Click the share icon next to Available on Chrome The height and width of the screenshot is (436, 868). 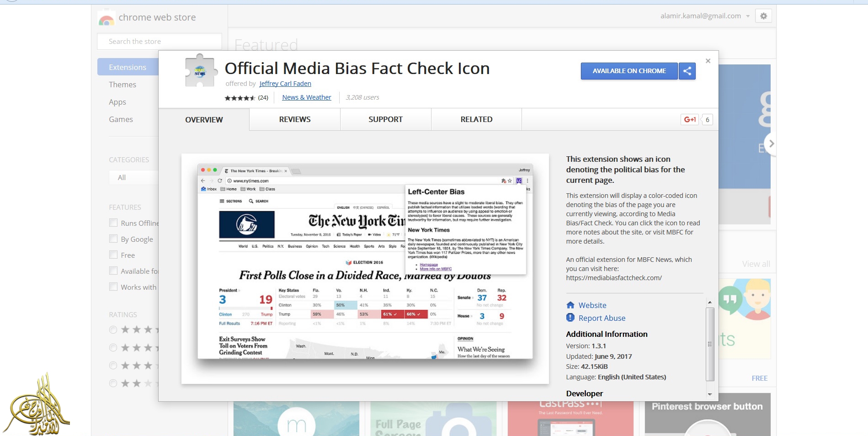pos(687,71)
